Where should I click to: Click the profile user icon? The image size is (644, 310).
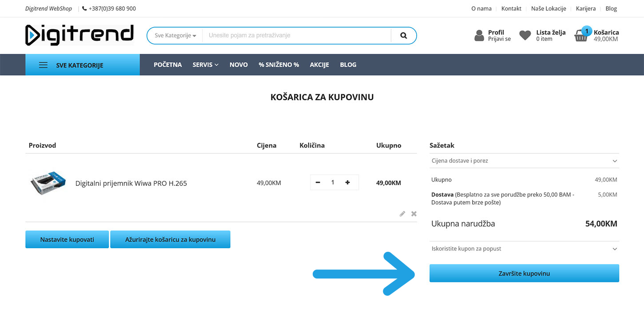pos(479,36)
